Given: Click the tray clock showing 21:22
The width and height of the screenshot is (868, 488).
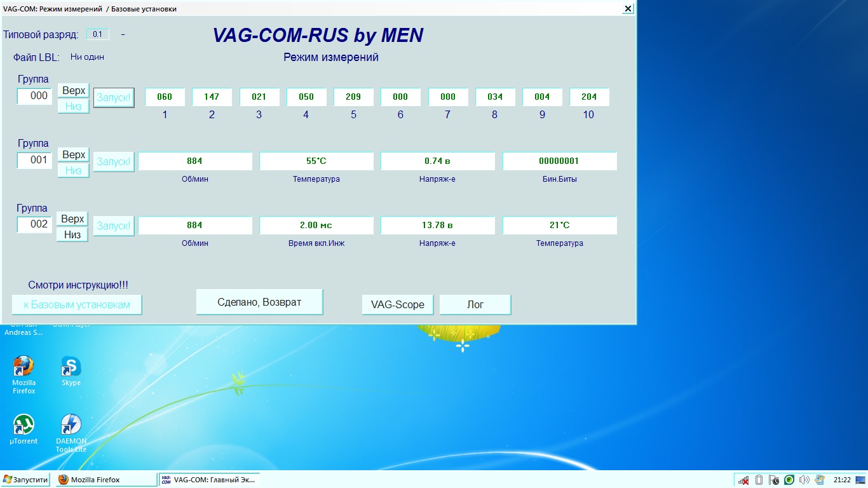Looking at the screenshot, I should [x=842, y=480].
